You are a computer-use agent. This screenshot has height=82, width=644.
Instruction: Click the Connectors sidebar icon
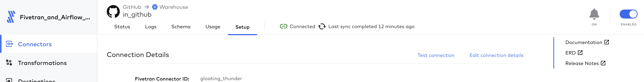(x=9, y=44)
